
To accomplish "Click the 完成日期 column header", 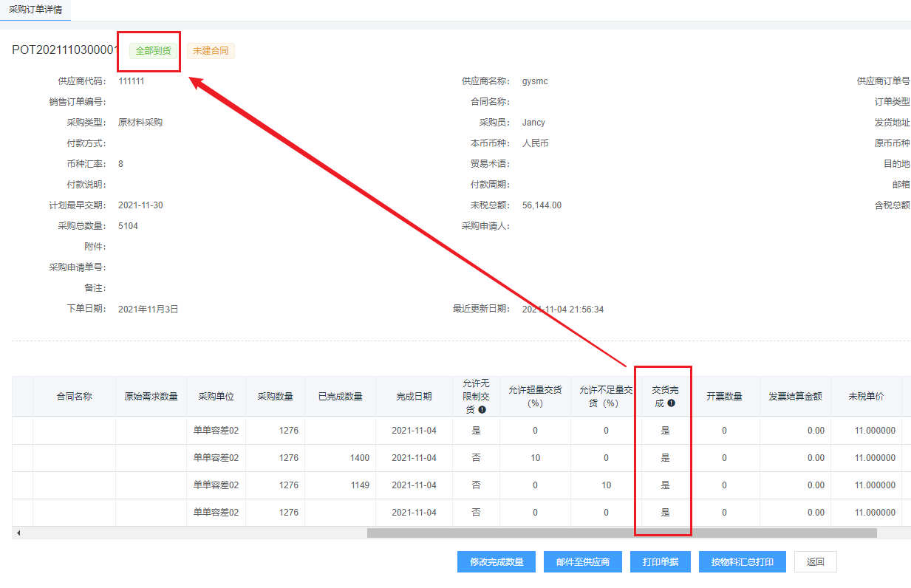I will click(414, 397).
